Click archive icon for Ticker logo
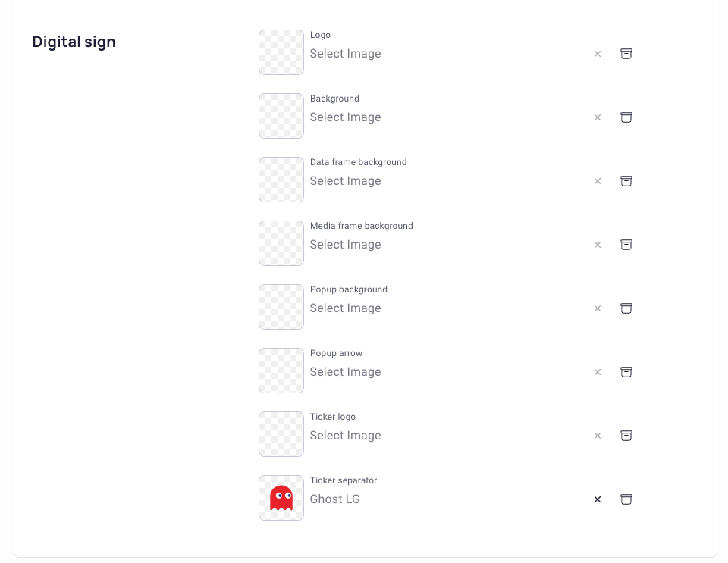The height and width of the screenshot is (563, 728). coord(626,436)
